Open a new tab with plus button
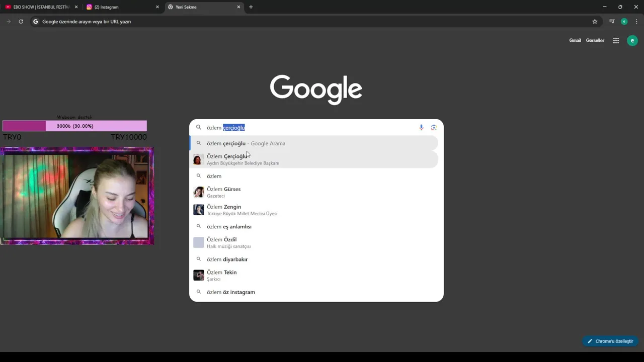Viewport: 644px width, 362px height. click(251, 7)
